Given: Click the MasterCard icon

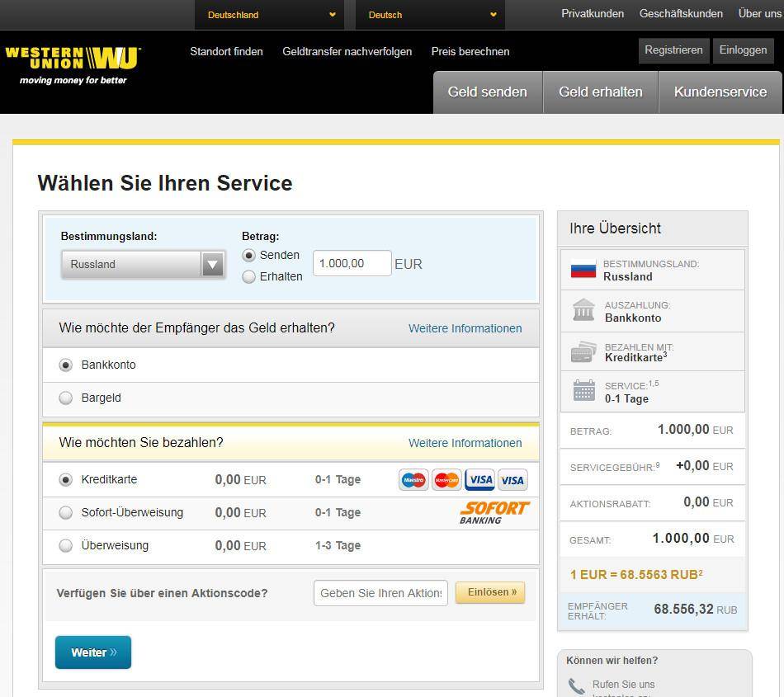Looking at the screenshot, I should pos(446,480).
